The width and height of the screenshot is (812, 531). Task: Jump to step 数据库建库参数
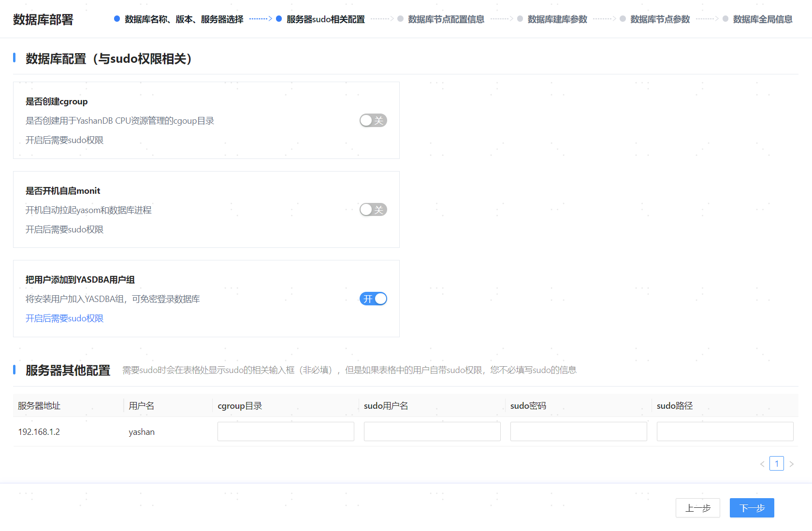click(x=557, y=19)
